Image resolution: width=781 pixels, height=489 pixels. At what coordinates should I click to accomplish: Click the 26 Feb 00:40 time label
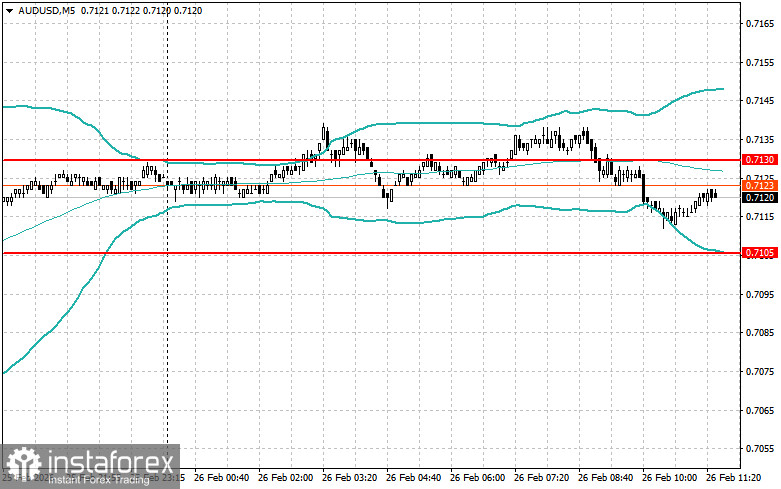click(x=222, y=478)
